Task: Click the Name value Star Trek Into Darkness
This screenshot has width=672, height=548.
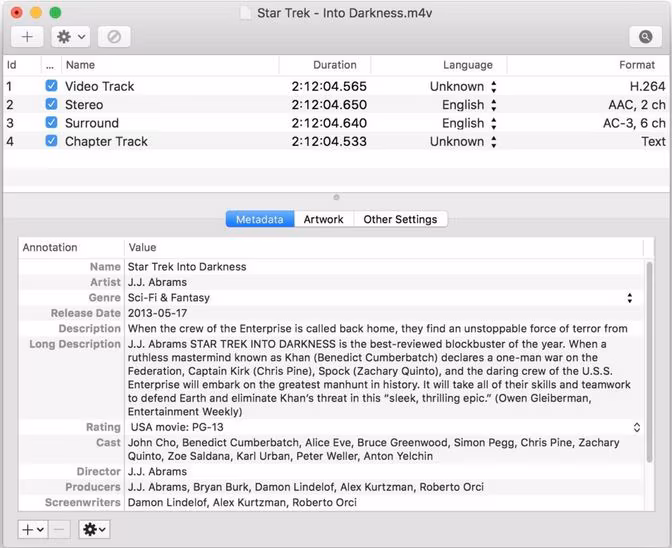Action: (187, 267)
